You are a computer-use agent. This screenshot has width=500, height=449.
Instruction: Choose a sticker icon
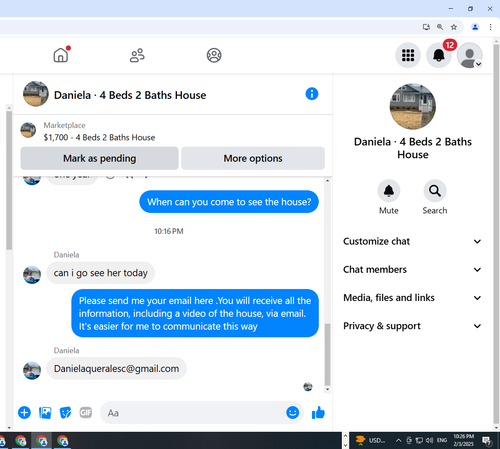(x=65, y=413)
